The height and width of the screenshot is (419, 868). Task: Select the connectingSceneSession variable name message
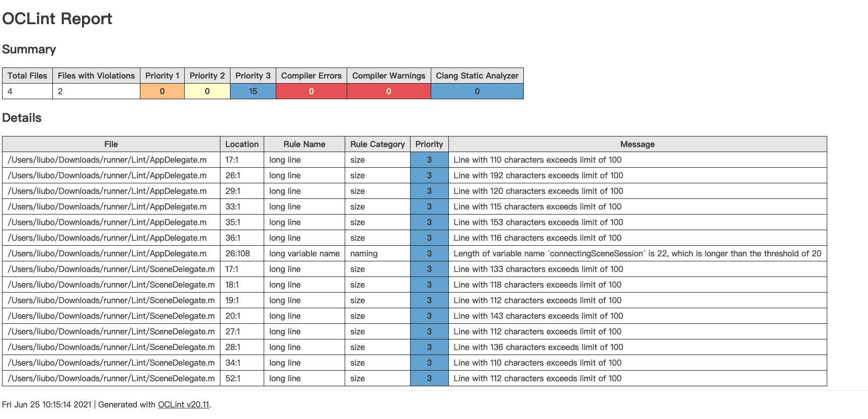[x=637, y=253]
